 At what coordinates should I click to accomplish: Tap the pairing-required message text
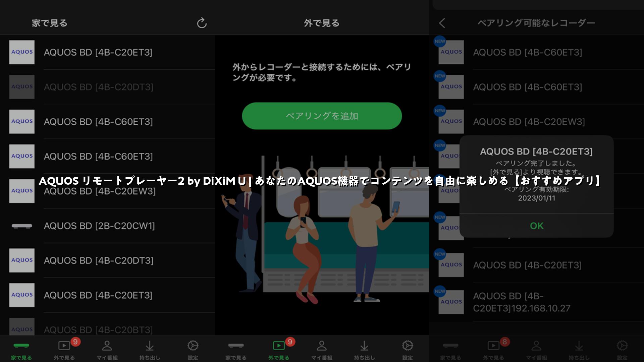pos(322,72)
